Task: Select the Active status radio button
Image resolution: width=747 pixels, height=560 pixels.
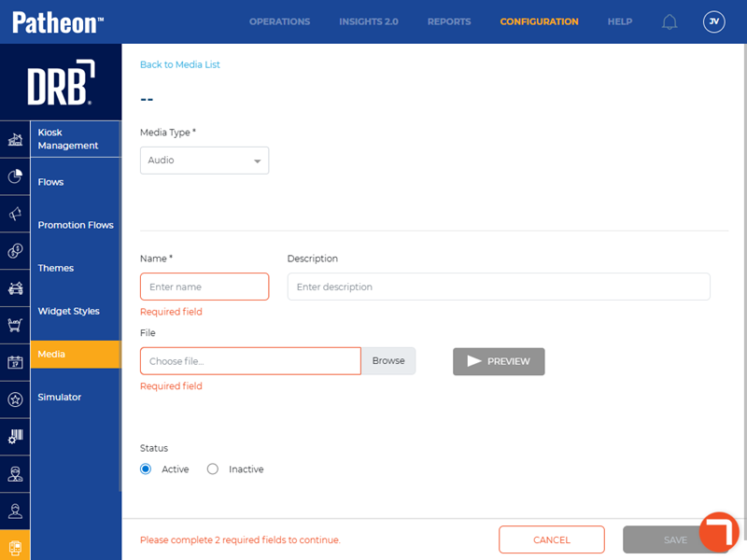Action: [x=146, y=469]
